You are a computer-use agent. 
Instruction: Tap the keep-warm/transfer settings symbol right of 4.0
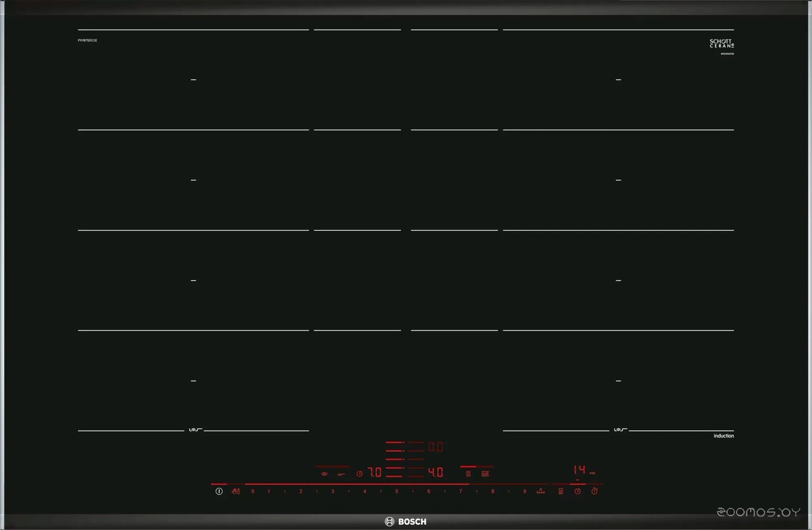click(485, 474)
